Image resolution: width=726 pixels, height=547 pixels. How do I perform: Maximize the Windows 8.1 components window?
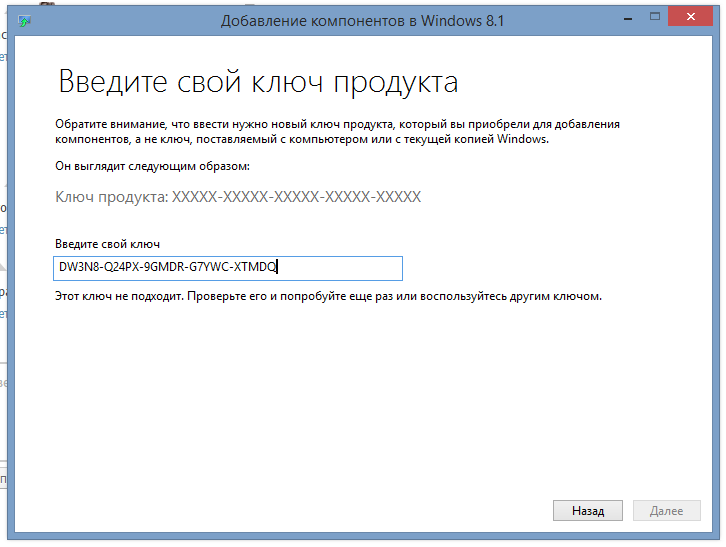654,16
